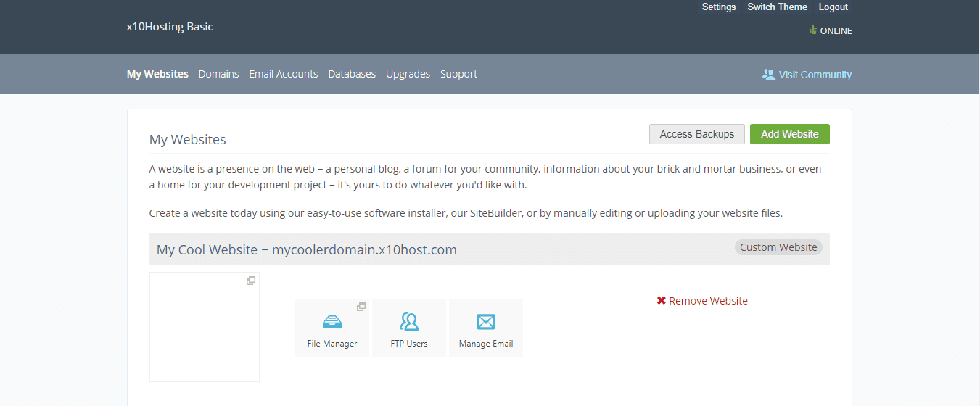Screen dimensions: 980x406
Task: Click the ONLINE status text
Action: [x=836, y=31]
